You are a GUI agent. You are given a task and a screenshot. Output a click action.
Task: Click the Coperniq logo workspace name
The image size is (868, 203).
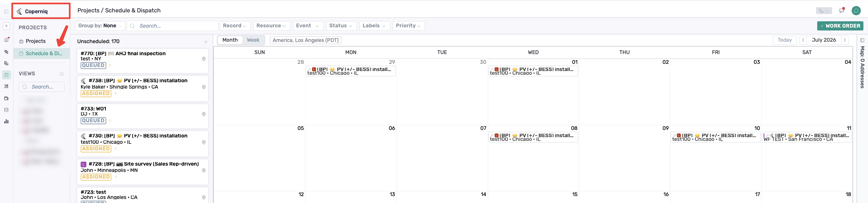pyautogui.click(x=32, y=12)
